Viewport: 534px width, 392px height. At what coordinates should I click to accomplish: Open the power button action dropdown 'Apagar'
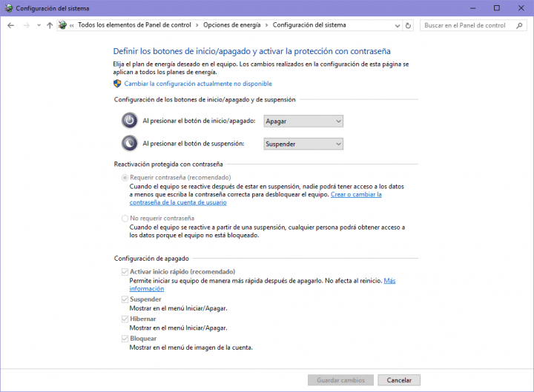pyautogui.click(x=303, y=121)
